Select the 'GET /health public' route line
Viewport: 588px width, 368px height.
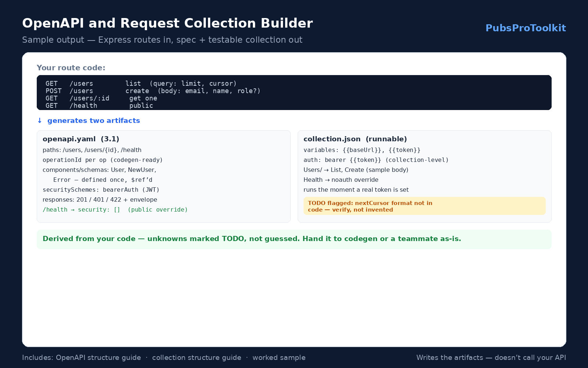pyautogui.click(x=99, y=106)
